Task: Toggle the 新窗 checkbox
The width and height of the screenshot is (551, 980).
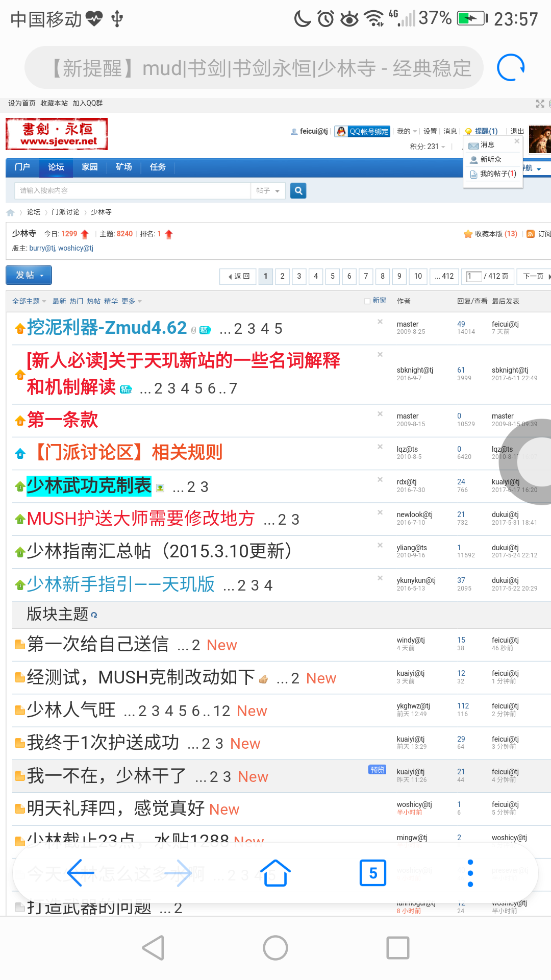Action: tap(367, 301)
